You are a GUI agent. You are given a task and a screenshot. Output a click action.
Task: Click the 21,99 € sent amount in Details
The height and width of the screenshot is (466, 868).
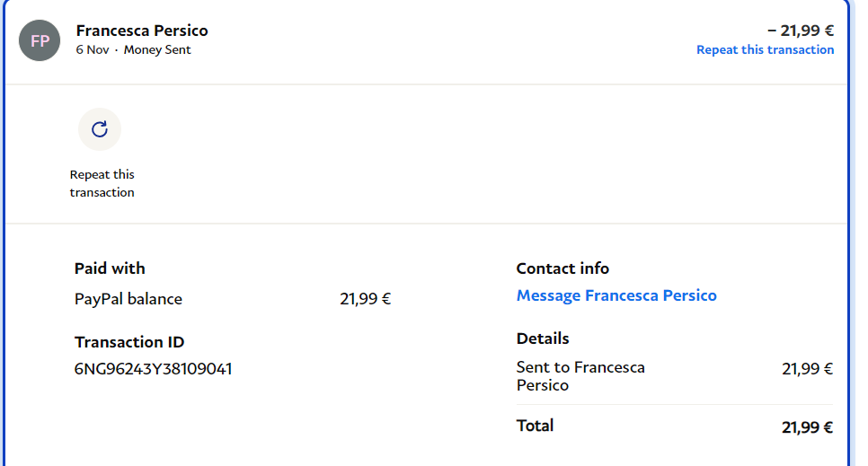coord(807,368)
